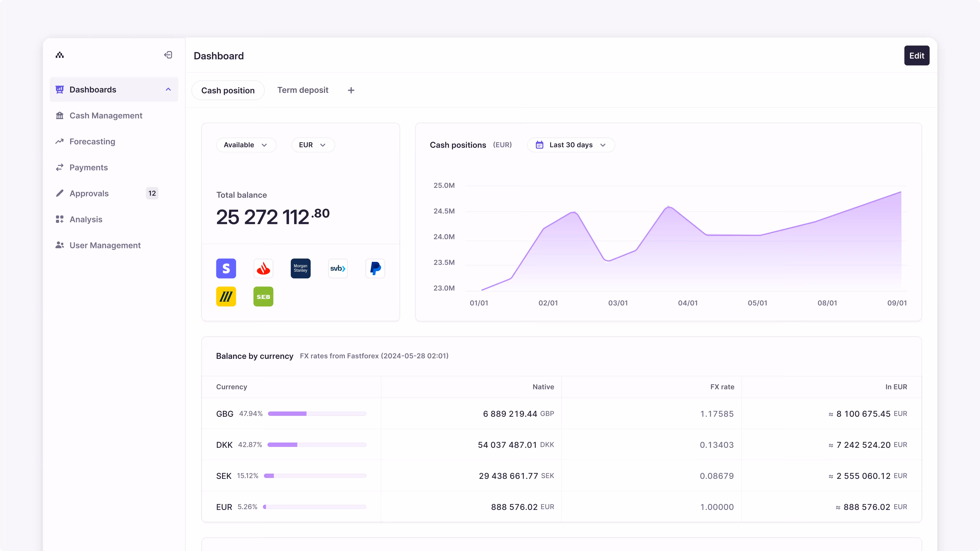Image resolution: width=980 pixels, height=551 pixels.
Task: Click the GBG percentage progress bar
Action: click(x=317, y=414)
